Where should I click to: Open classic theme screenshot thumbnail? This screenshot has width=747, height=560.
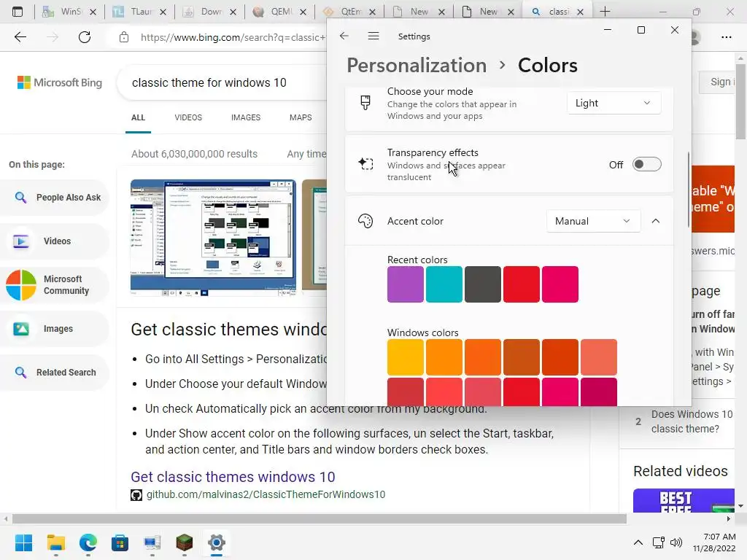tap(213, 238)
